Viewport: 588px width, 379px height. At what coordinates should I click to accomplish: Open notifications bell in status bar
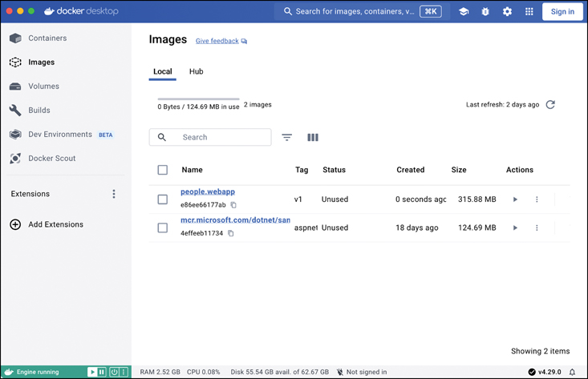[572, 372]
